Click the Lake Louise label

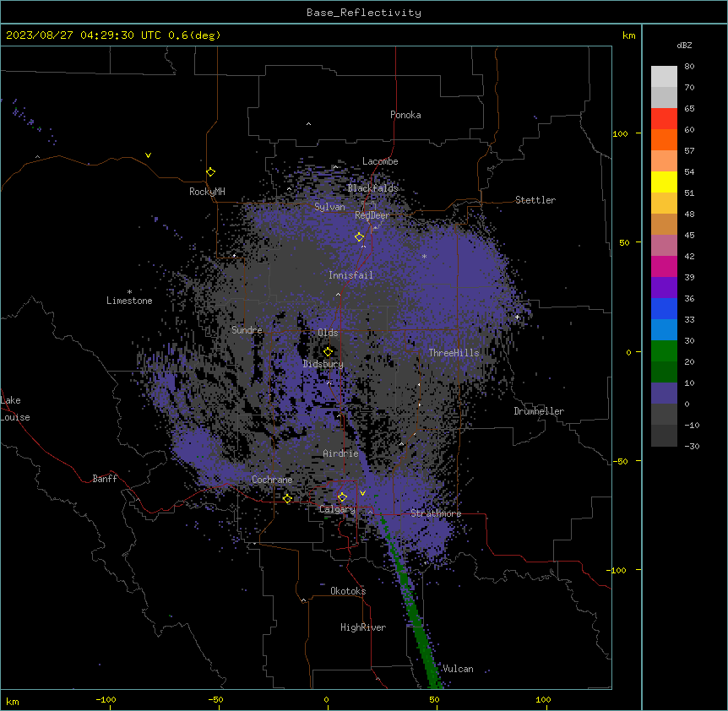click(x=15, y=409)
